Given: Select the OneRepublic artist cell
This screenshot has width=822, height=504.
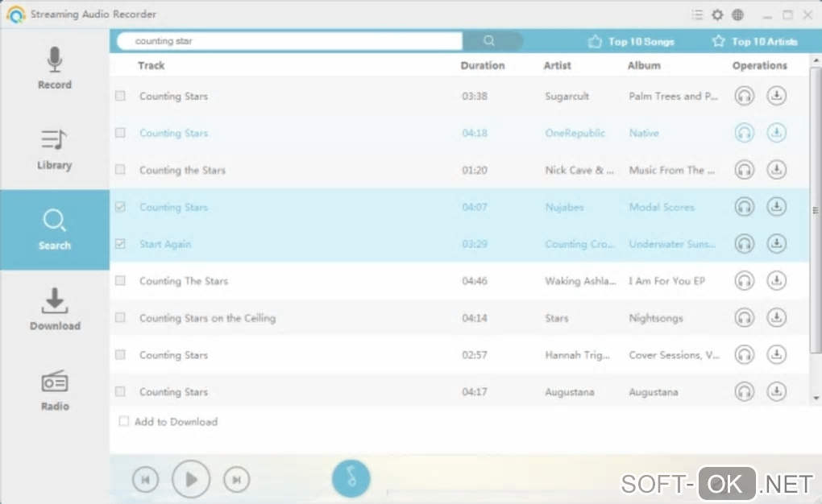Looking at the screenshot, I should click(x=575, y=133).
